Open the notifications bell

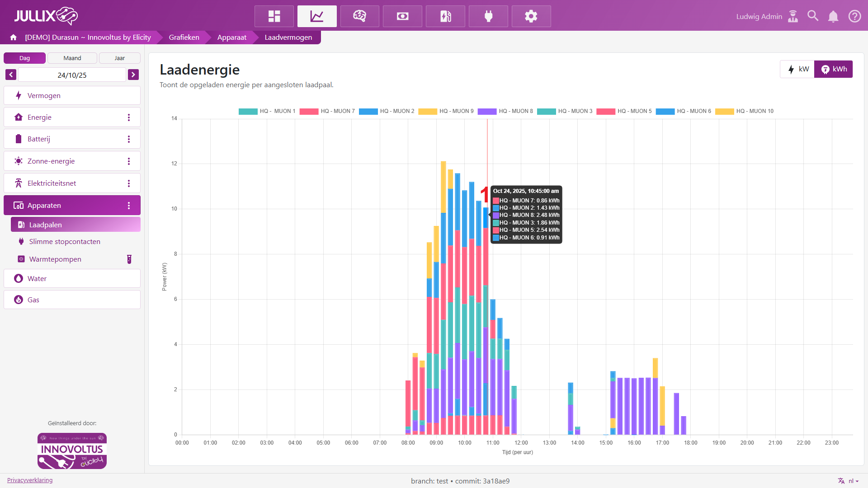pos(833,16)
